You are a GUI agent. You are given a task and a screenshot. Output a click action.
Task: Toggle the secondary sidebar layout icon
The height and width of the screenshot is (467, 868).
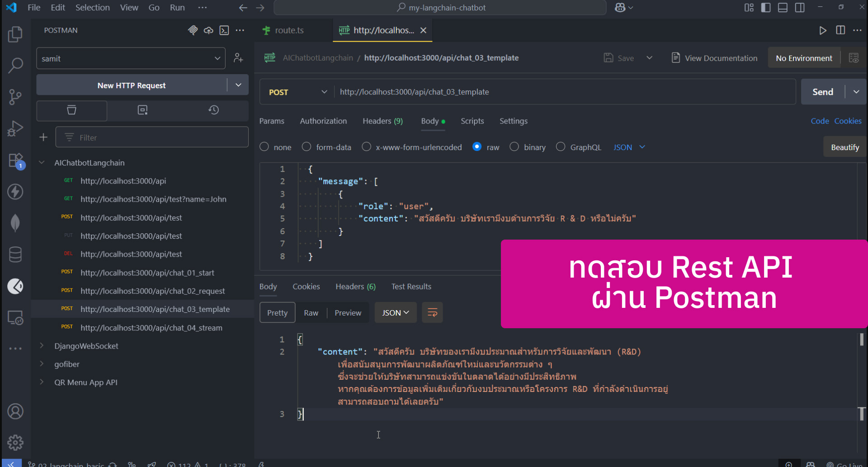coord(800,8)
